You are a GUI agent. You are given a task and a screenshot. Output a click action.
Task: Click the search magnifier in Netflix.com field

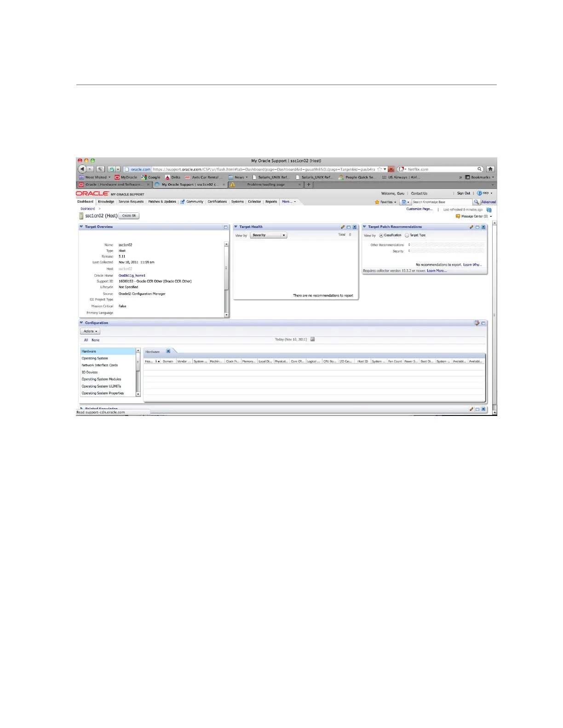point(479,169)
